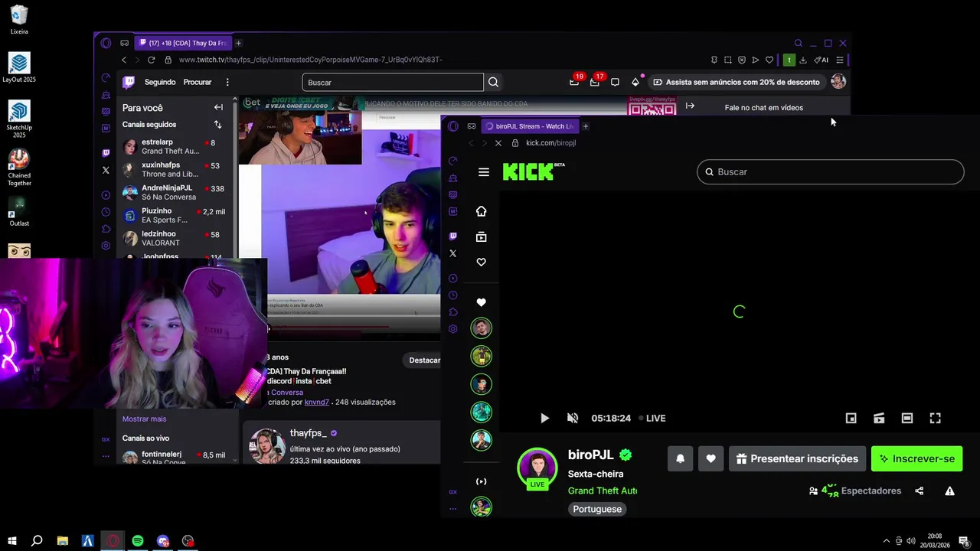Click Twitch logo home icon
This screenshot has width=980, height=551.
tap(129, 82)
